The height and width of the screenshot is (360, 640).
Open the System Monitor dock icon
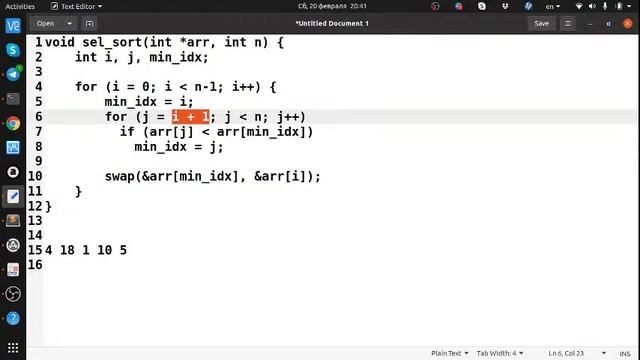tap(13, 147)
